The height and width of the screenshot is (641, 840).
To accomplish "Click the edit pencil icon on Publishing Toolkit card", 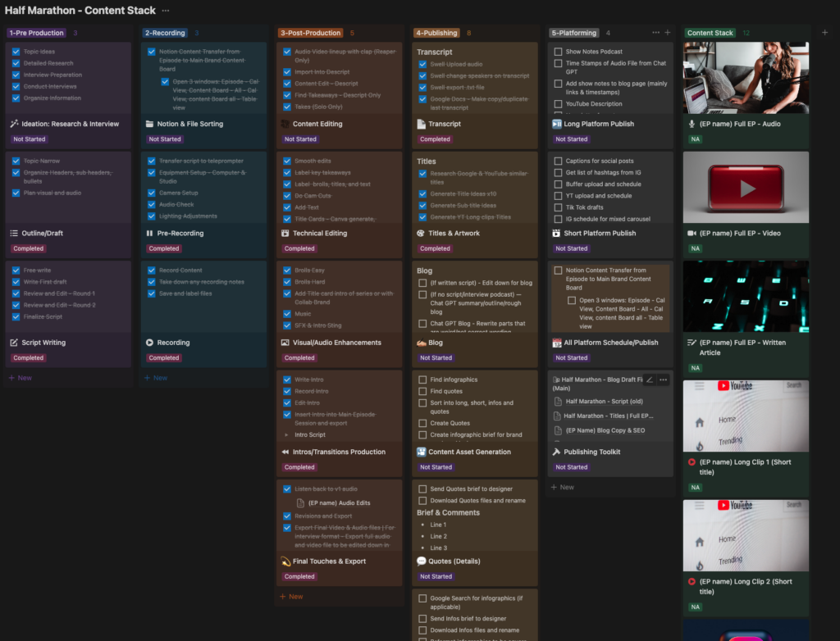I will (650, 380).
